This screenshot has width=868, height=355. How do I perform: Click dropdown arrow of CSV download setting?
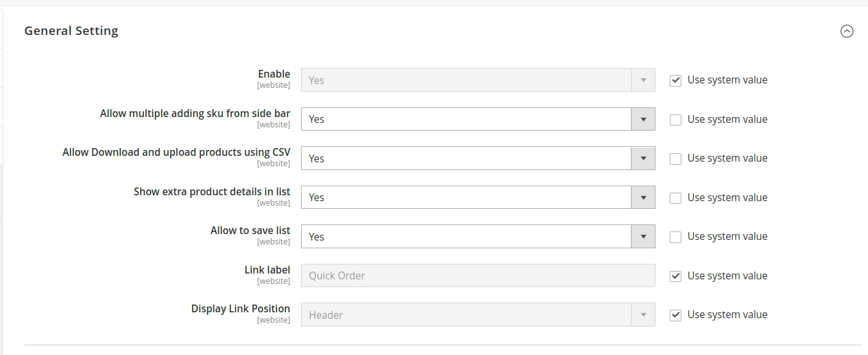coord(643,158)
